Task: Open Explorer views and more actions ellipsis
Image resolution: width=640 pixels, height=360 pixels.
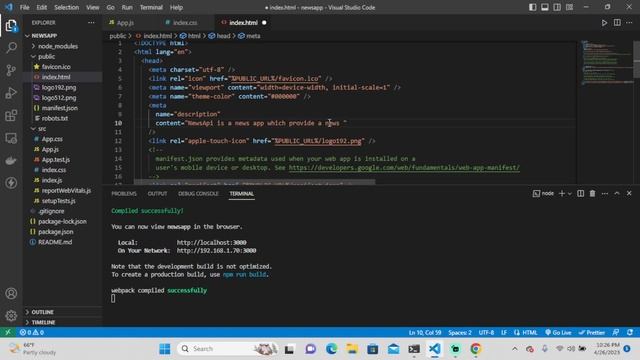Action: [x=91, y=23]
